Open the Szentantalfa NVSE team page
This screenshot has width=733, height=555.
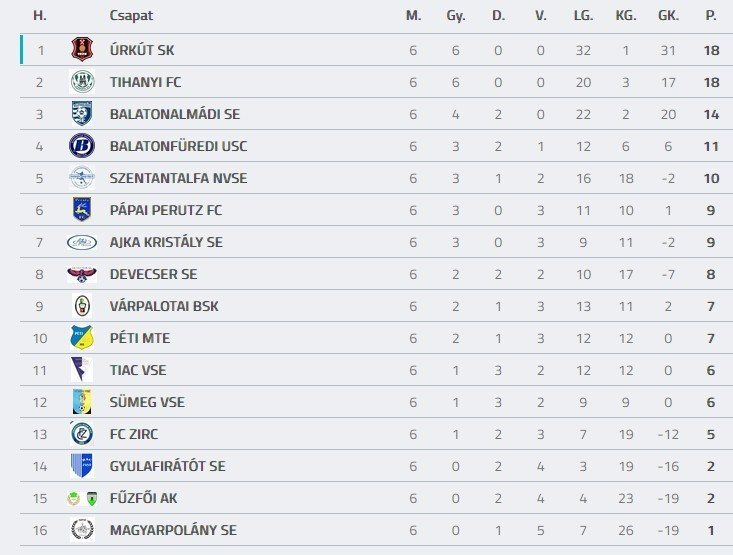(178, 178)
